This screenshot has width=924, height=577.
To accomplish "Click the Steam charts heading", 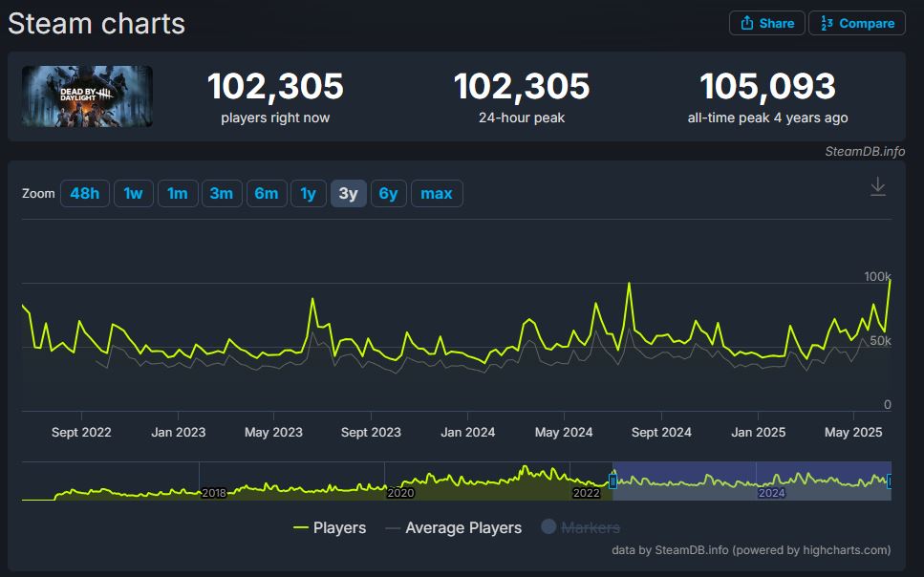I will [97, 24].
